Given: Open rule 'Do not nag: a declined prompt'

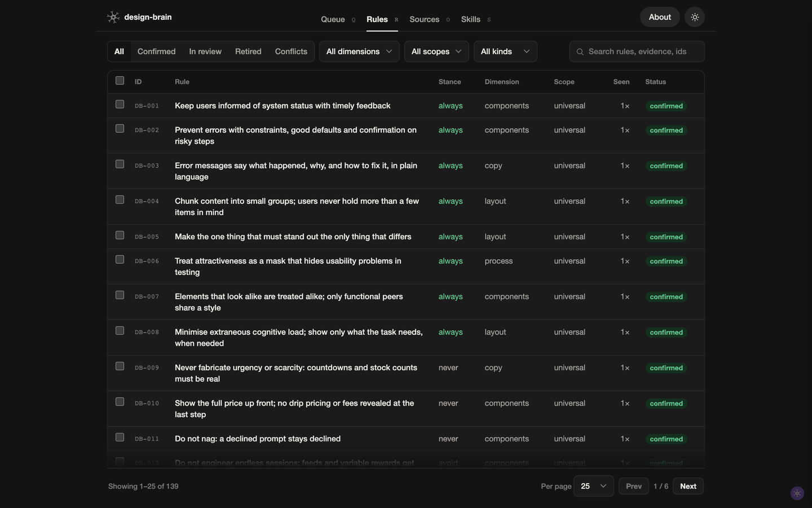Looking at the screenshot, I should pyautogui.click(x=258, y=439).
